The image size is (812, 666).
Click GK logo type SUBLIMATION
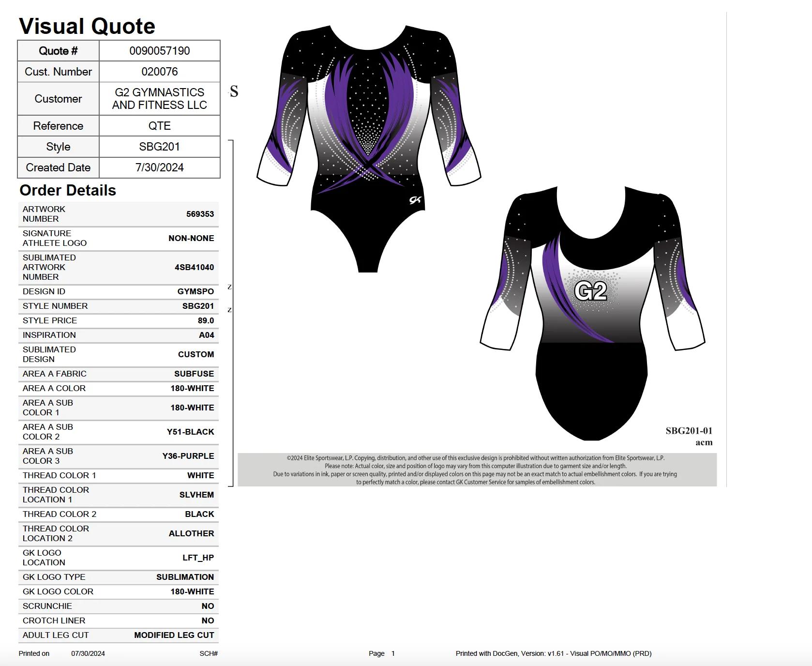point(185,577)
